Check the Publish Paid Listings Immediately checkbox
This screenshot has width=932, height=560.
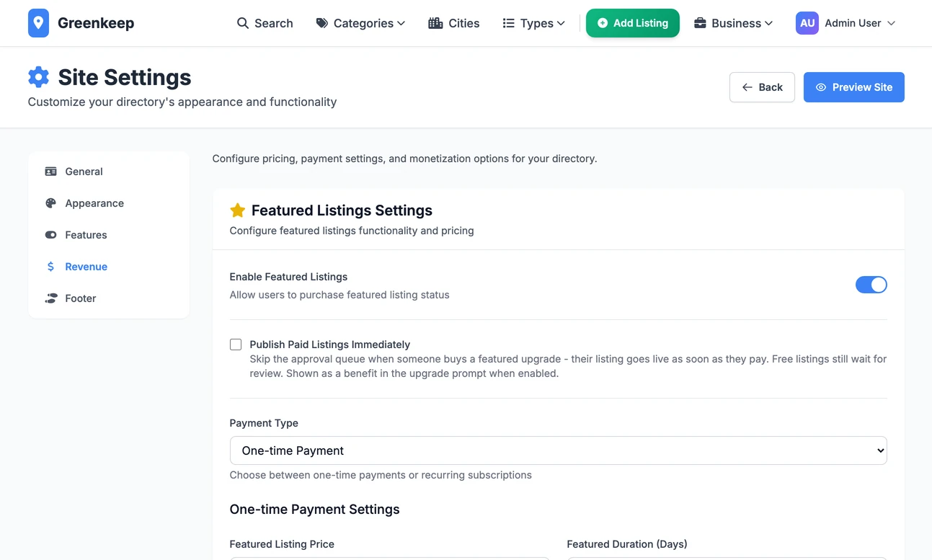pos(236,345)
